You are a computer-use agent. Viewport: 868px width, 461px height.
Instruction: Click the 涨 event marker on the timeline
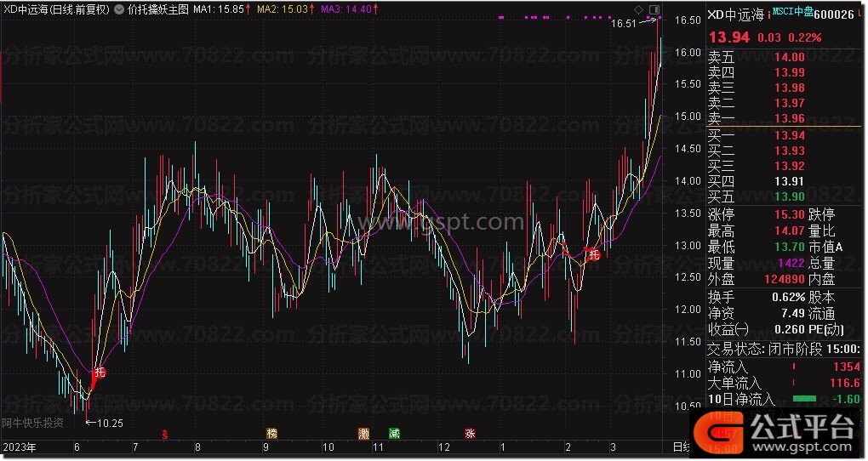(x=470, y=433)
